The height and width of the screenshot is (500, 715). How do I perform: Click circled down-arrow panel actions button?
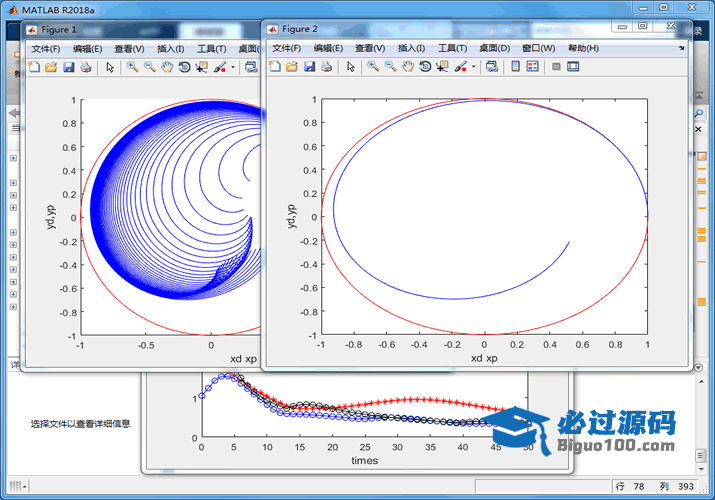point(699,367)
